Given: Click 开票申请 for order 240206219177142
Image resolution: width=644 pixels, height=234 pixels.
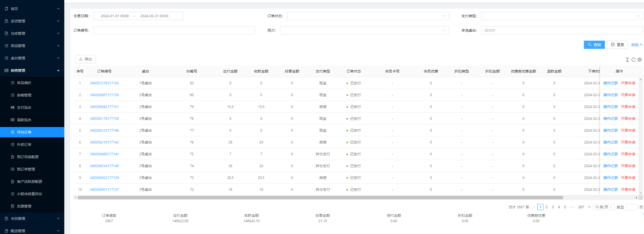Looking at the screenshot, I should (x=628, y=142).
